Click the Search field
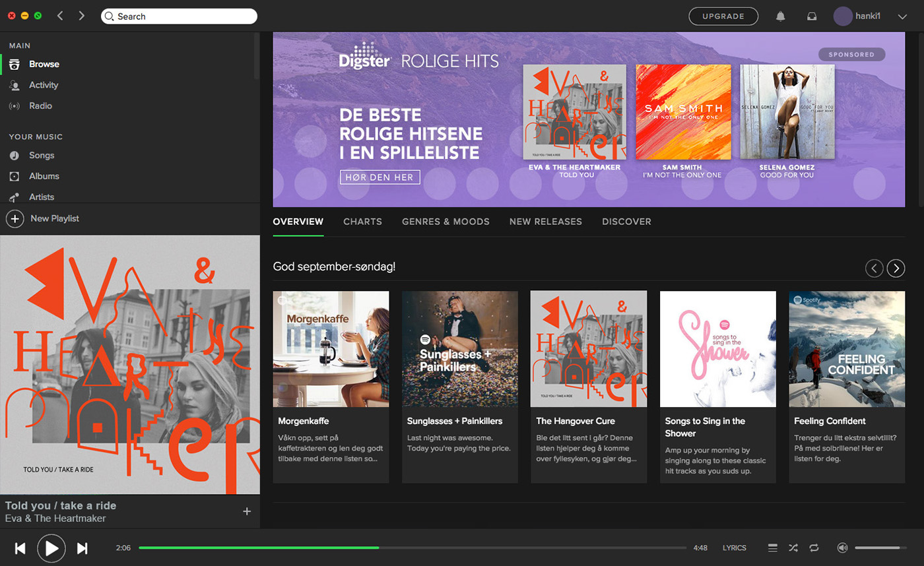Image resolution: width=924 pixels, height=566 pixels. [179, 16]
